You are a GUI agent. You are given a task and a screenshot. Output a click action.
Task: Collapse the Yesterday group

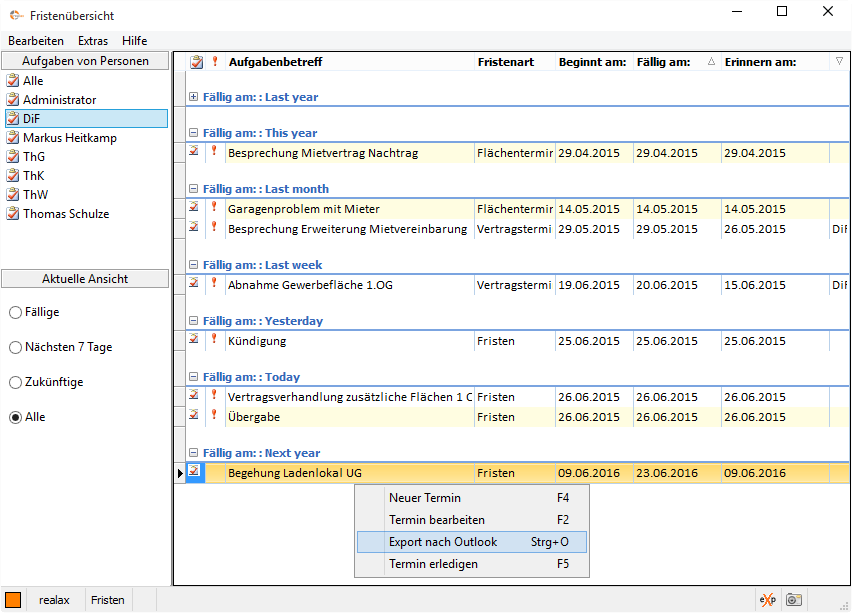(193, 321)
